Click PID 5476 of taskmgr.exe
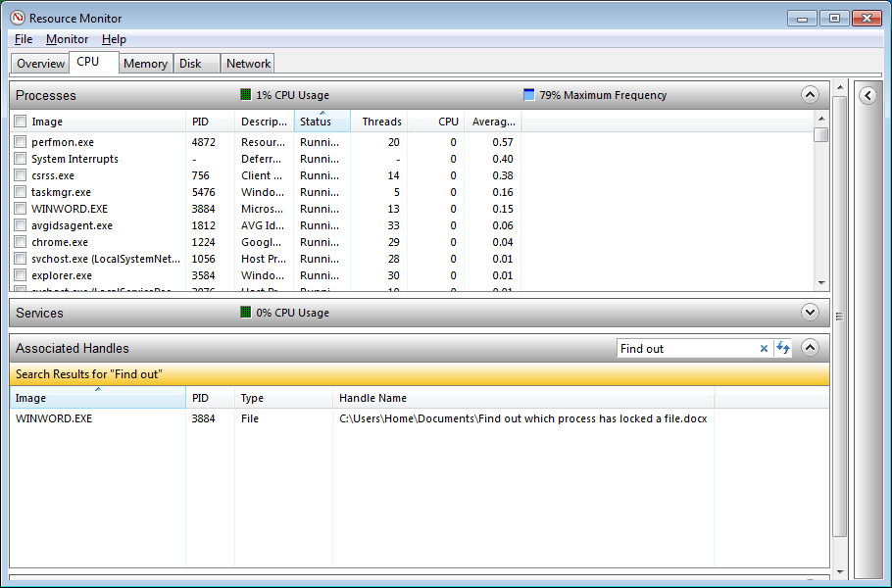Screen dimensions: 892x588 point(204,192)
